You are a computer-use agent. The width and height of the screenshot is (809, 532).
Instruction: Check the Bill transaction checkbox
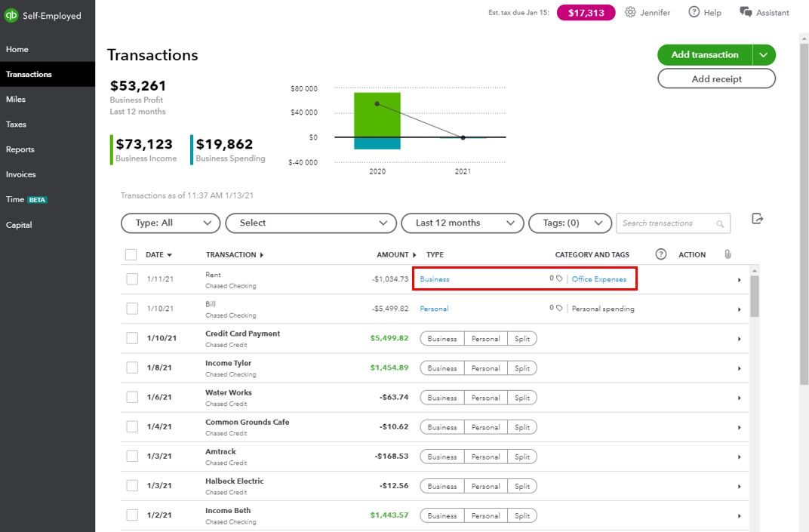coord(132,308)
